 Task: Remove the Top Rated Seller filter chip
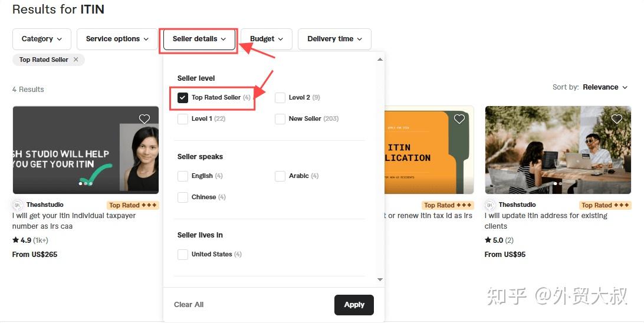click(76, 60)
